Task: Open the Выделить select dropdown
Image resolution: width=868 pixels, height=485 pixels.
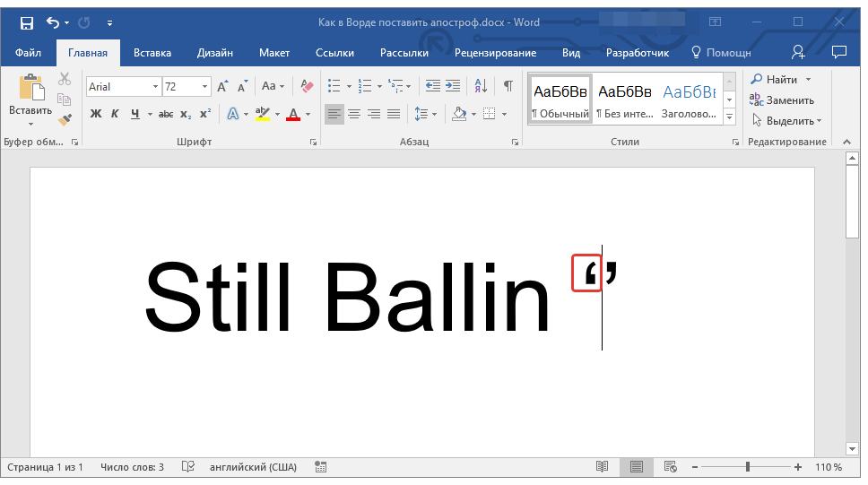Action: pyautogui.click(x=786, y=121)
